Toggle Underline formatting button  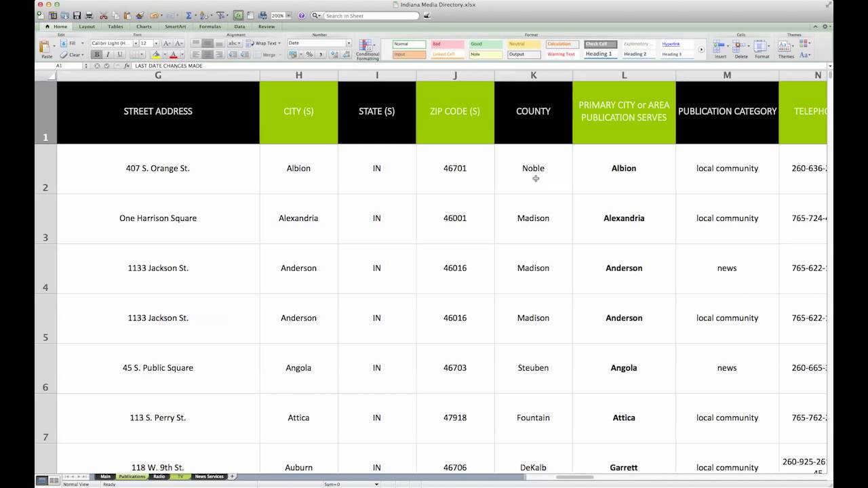120,55
